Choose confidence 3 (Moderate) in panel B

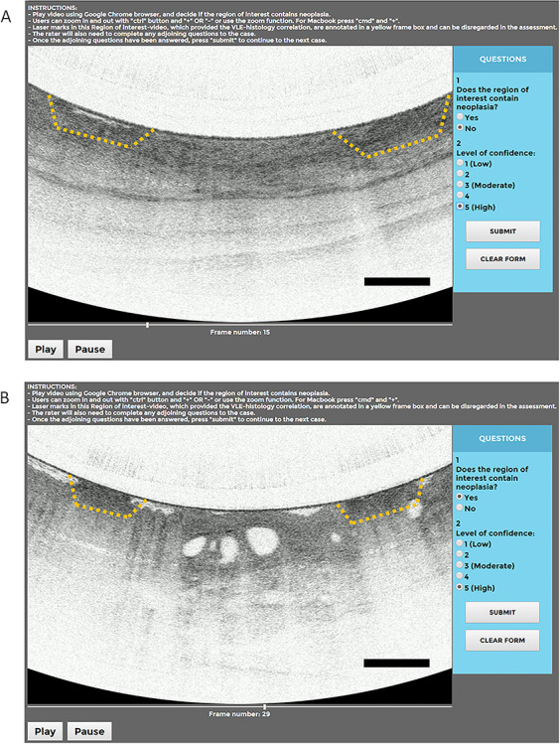click(459, 565)
